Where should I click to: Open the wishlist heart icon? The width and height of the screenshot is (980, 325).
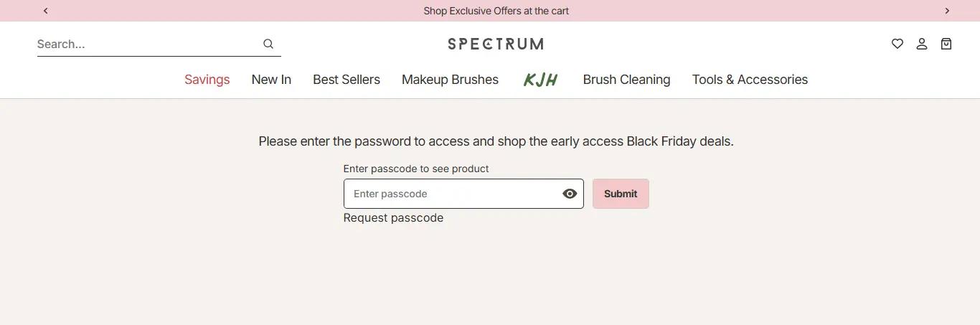point(897,44)
